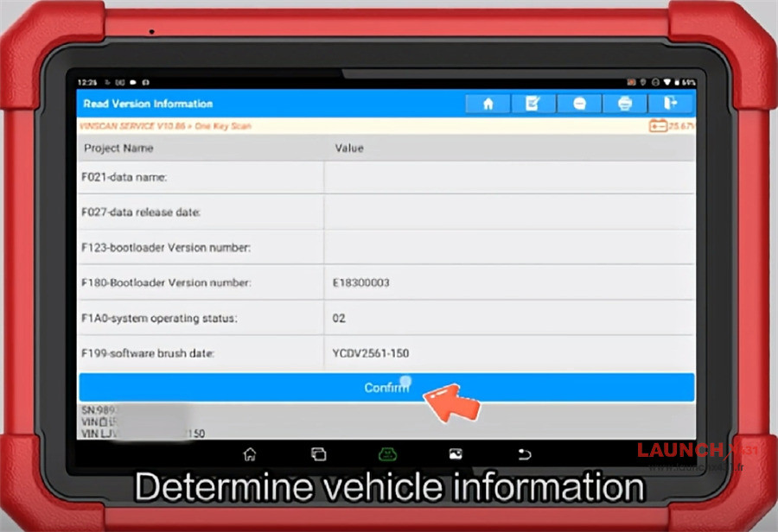Take a screenshot with gallery icon
Screen dimensions: 778x532
pyautogui.click(x=456, y=453)
